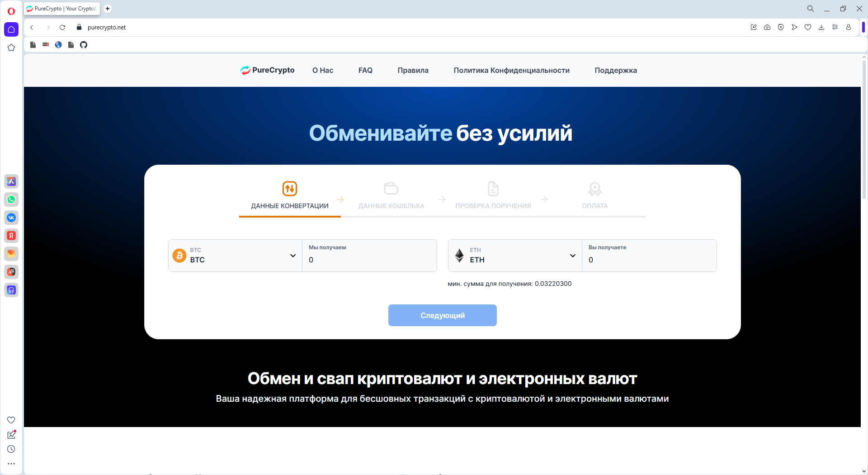
Task: Click the Opera Aria AI sidebar icon
Action: [11, 181]
